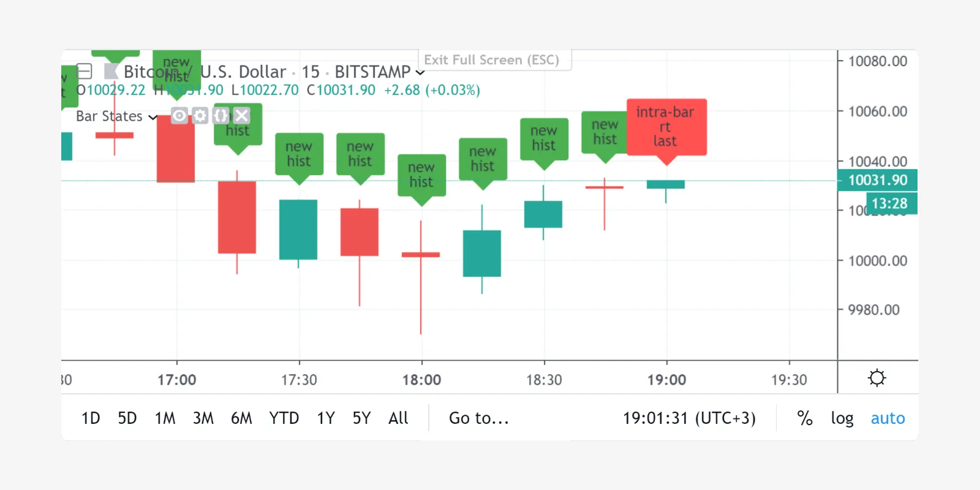The width and height of the screenshot is (980, 490).
Task: Click the symbol flag icon beside Bitcoin
Action: [x=111, y=72]
